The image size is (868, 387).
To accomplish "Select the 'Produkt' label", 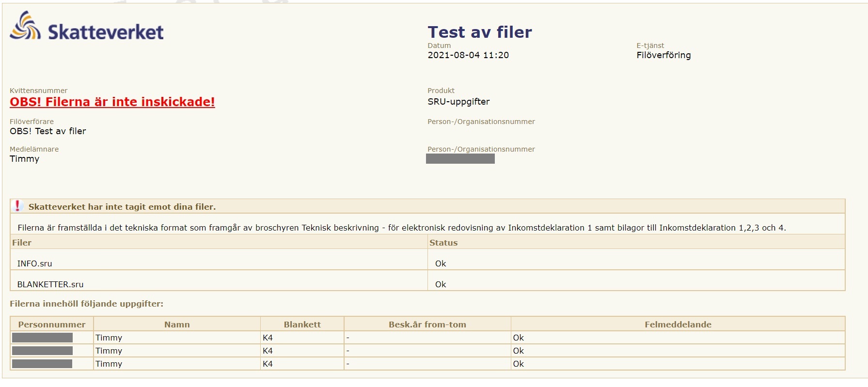I will (441, 91).
